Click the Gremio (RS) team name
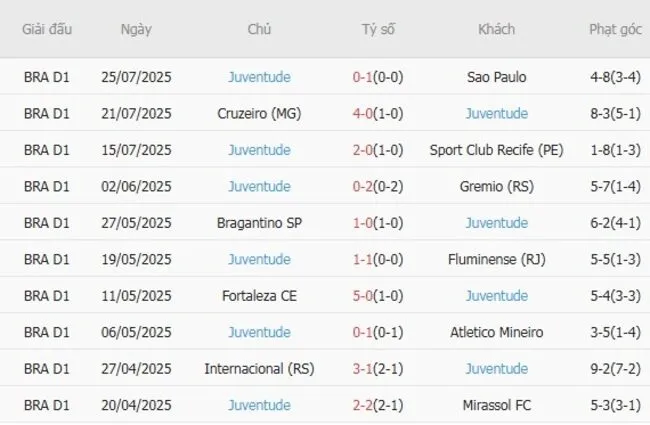Viewport: 650px width, 425px height. pos(496,187)
